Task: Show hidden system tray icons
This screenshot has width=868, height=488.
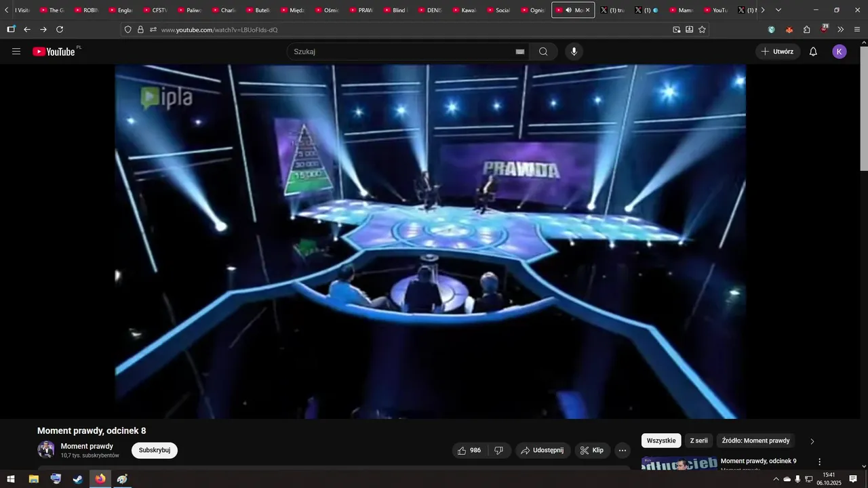Action: (776, 479)
